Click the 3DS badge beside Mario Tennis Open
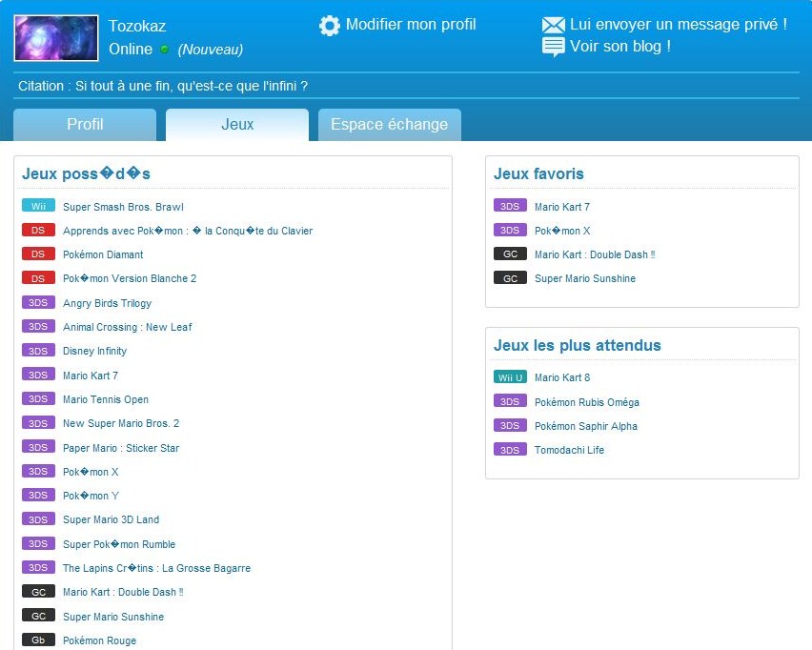This screenshot has height=650, width=812. pos(38,398)
